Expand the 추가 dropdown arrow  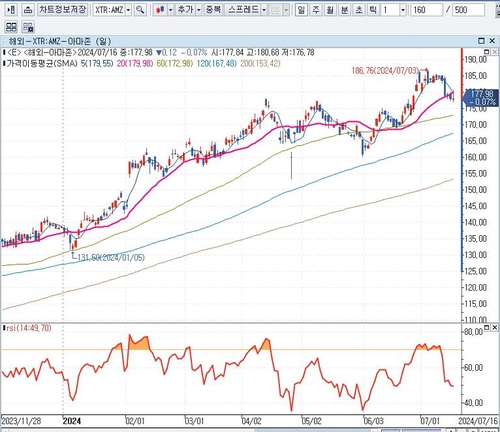[x=199, y=10]
